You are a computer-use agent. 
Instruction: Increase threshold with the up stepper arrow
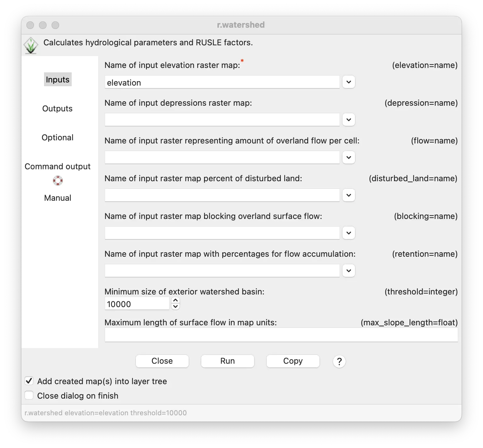[175, 300]
